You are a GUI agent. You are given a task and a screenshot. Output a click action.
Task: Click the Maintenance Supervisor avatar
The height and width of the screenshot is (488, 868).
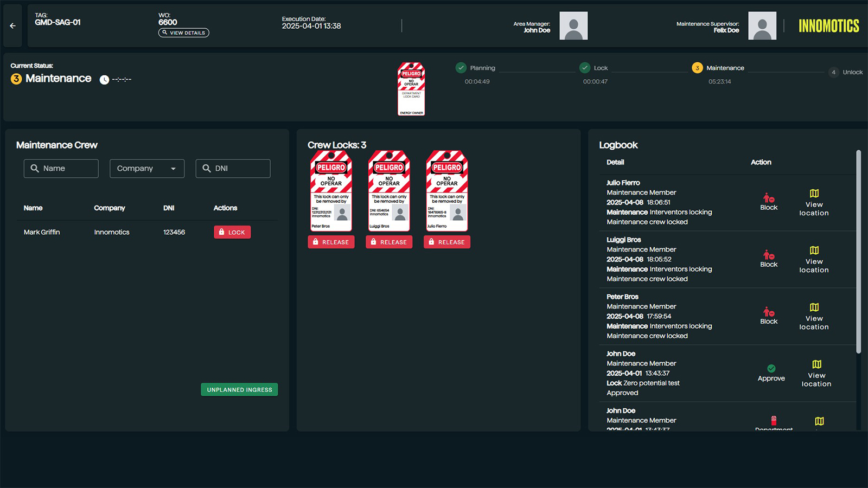[762, 26]
